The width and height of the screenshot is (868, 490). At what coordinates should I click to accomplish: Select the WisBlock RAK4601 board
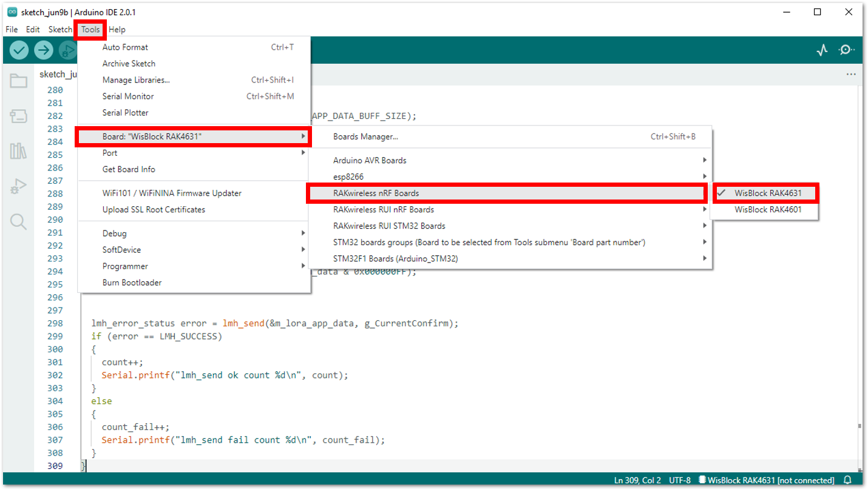click(x=765, y=210)
